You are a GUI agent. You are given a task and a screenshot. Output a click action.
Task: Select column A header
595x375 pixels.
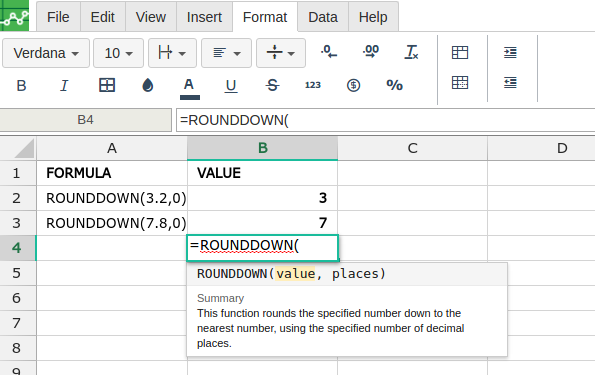[112, 148]
